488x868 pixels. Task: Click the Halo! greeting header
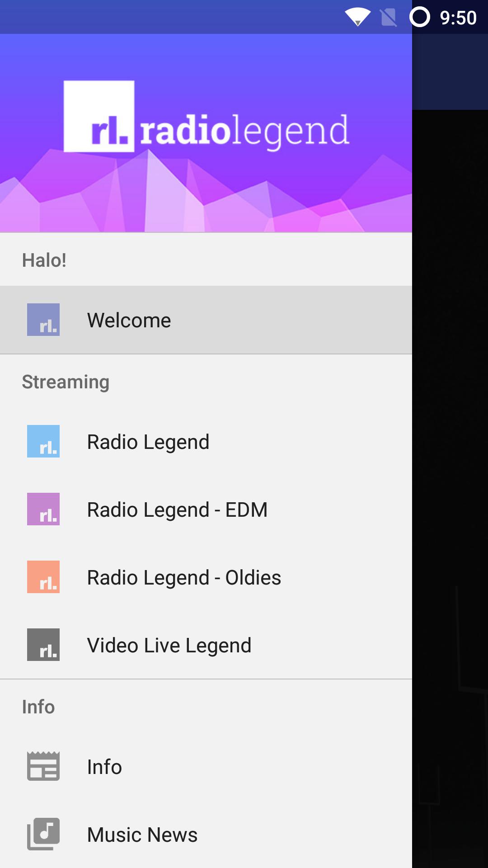pos(44,260)
